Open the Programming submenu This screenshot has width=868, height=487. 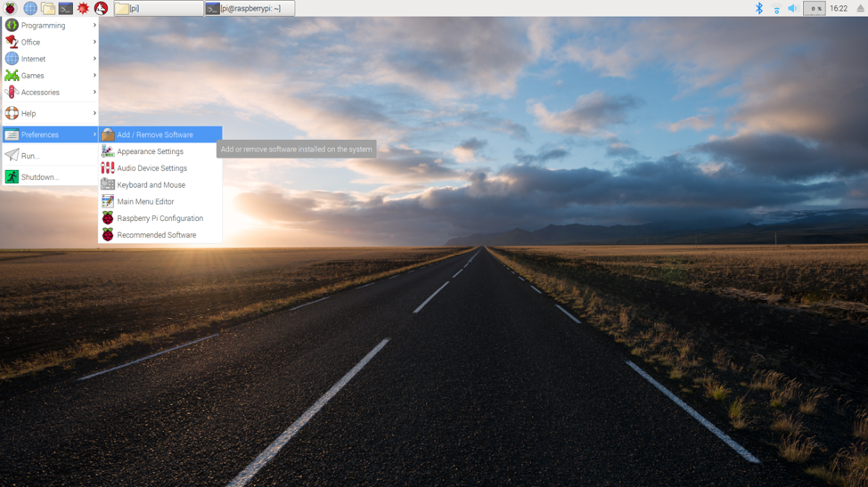pos(51,26)
